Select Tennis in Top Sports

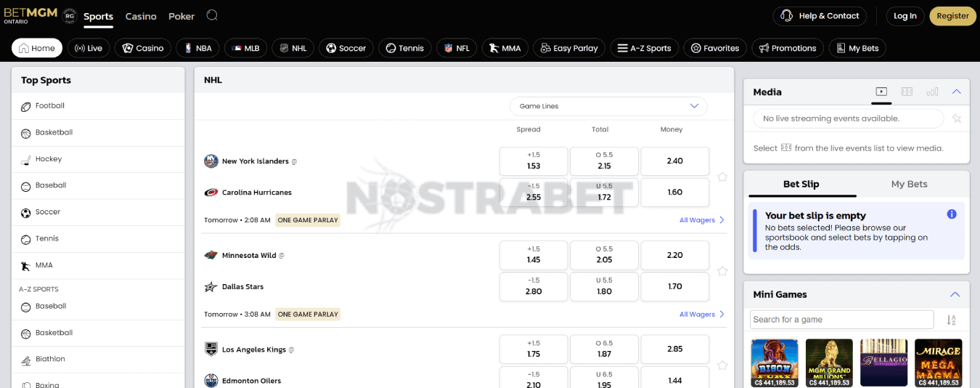[98, 239]
